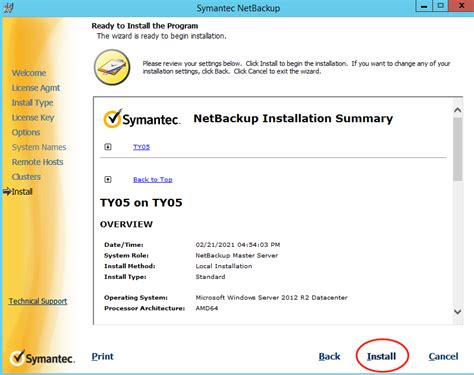The height and width of the screenshot is (375, 474).
Task: Click the 'TY05 on TY05' heading
Action: click(141, 203)
